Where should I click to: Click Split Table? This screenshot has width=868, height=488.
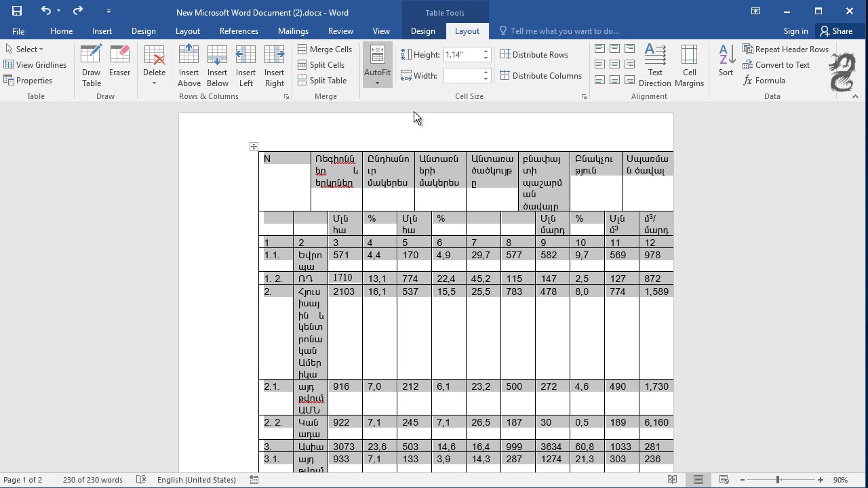pos(322,80)
